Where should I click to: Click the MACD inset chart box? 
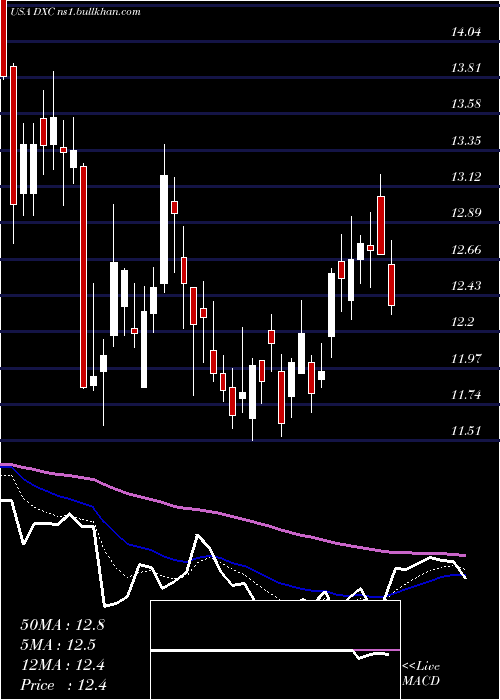coord(275,650)
